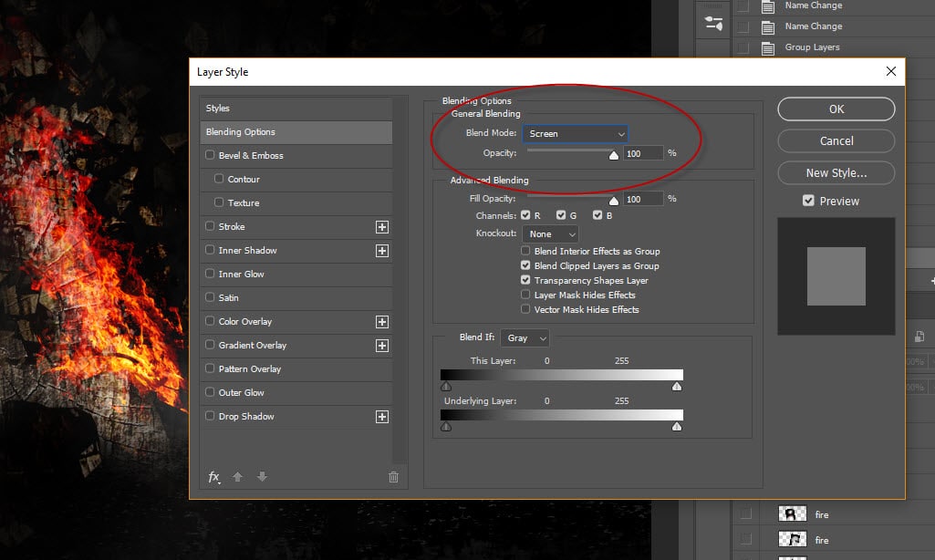Open the Blend If Gray dropdown
Screen dimensions: 935x560
[525, 338]
